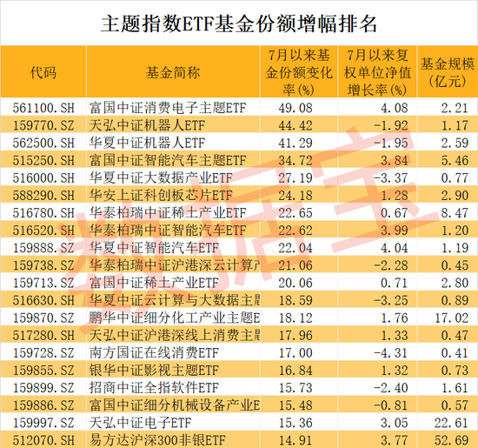Select code cell 159713.SZ
This screenshot has height=448, width=478.
tap(43, 283)
